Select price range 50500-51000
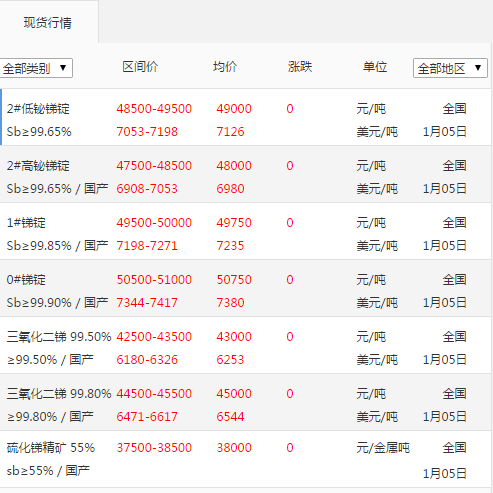493x493 pixels. click(154, 280)
